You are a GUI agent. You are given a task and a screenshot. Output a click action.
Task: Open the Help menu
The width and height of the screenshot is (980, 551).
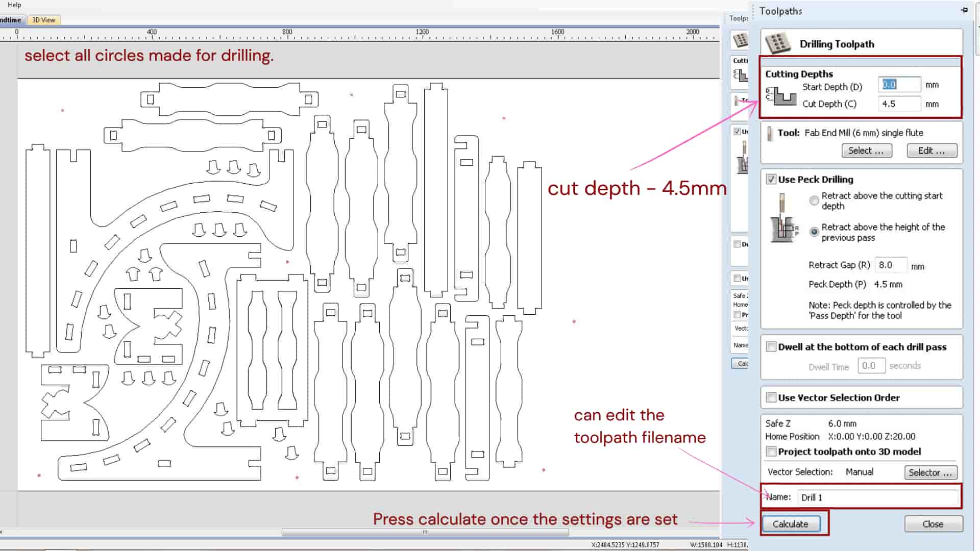tap(14, 5)
